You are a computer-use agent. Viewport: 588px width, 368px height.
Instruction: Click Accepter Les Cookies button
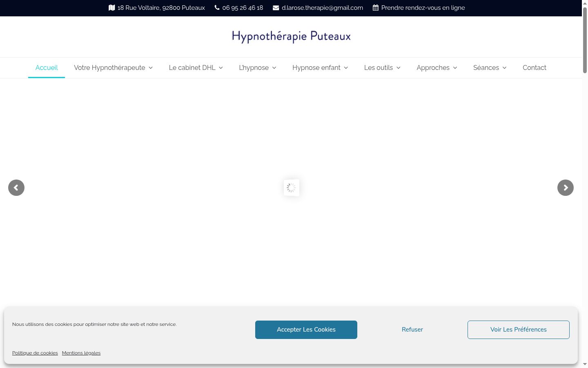[306, 330]
